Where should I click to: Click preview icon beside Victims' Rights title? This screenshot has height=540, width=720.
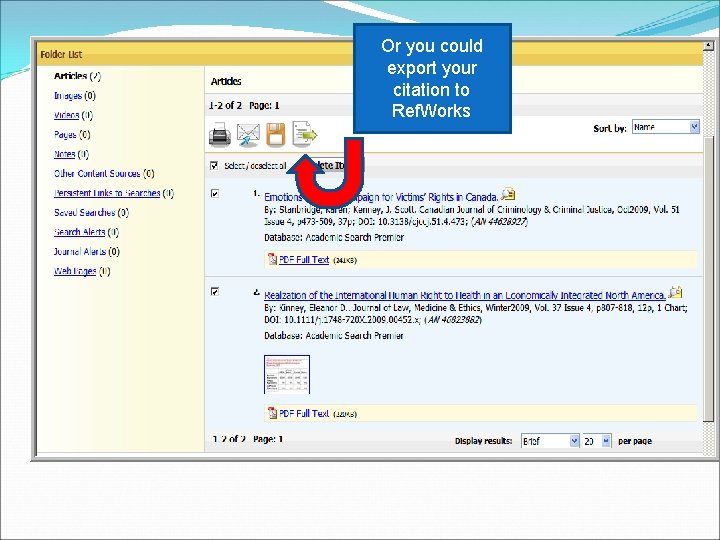pos(508,194)
